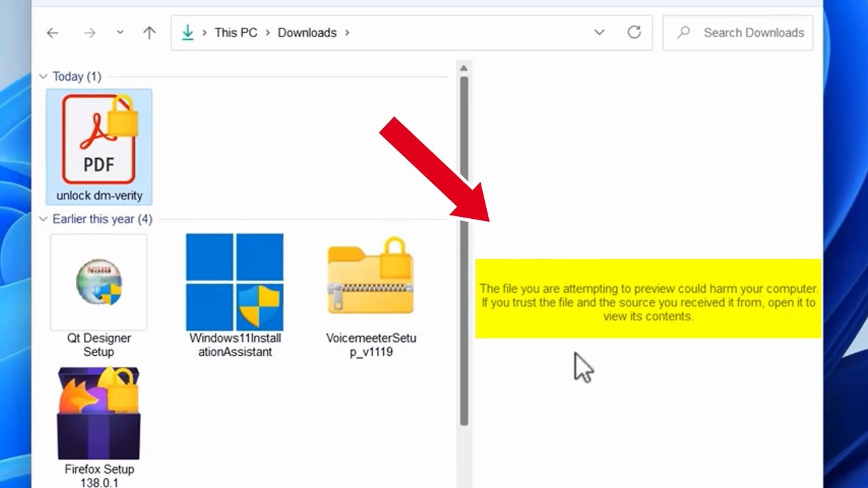Image resolution: width=868 pixels, height=488 pixels.
Task: Go up one folder level
Action: [149, 33]
